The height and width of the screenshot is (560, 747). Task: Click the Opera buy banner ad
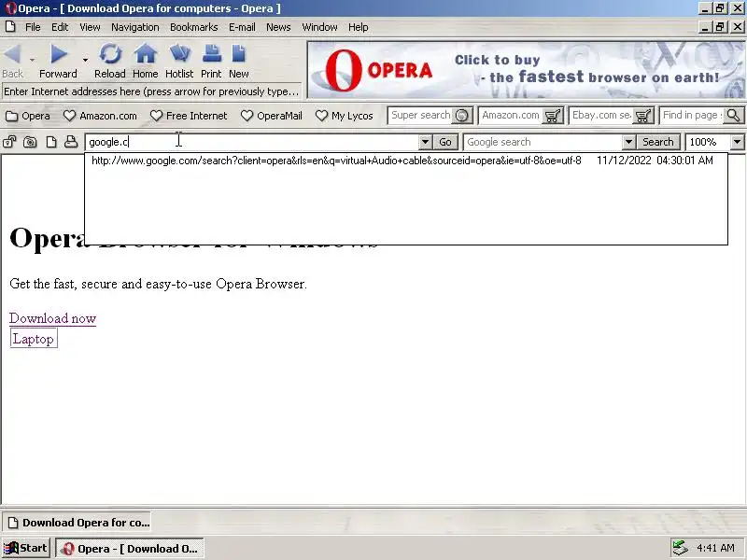point(526,70)
